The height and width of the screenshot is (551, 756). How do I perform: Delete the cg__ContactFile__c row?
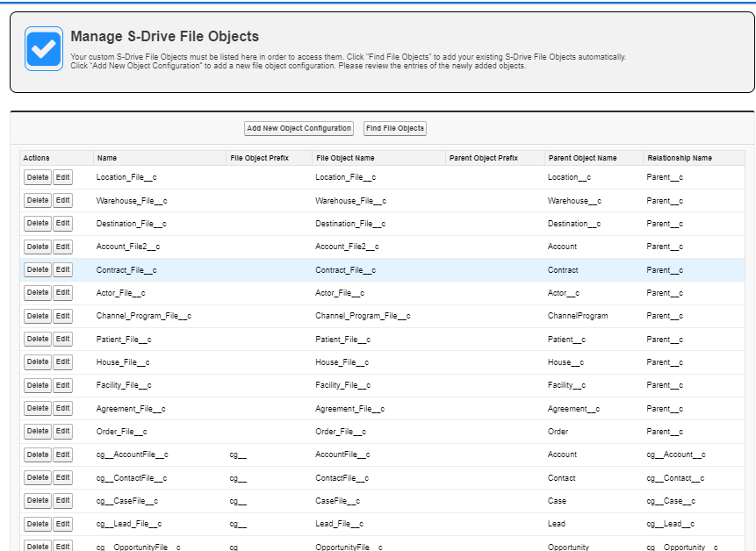[38, 478]
